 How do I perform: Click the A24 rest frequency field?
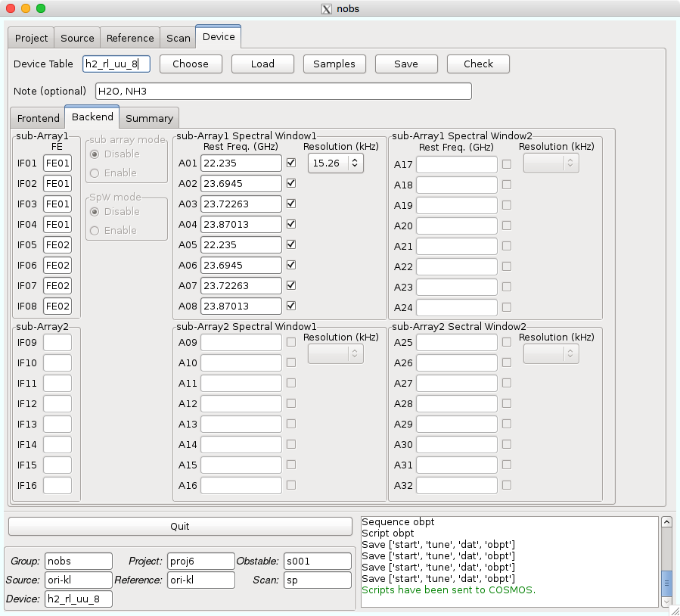[x=457, y=307]
